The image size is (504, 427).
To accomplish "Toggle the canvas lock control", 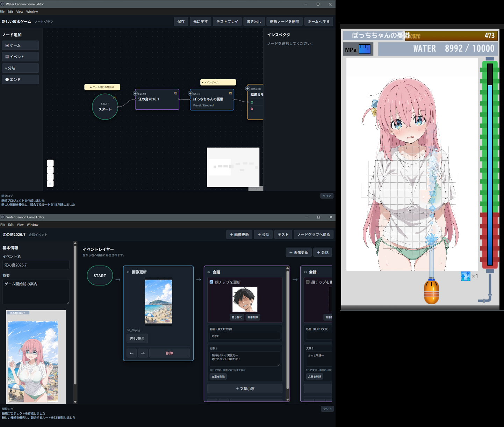I will click(x=50, y=184).
